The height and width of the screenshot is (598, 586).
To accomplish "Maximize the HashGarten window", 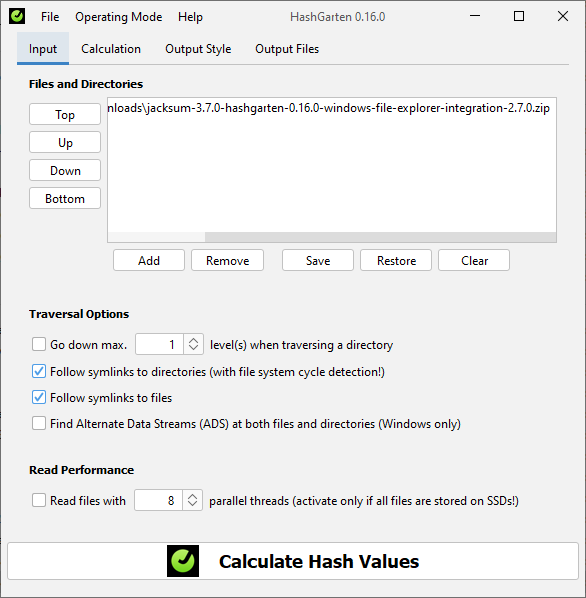I will pyautogui.click(x=519, y=16).
